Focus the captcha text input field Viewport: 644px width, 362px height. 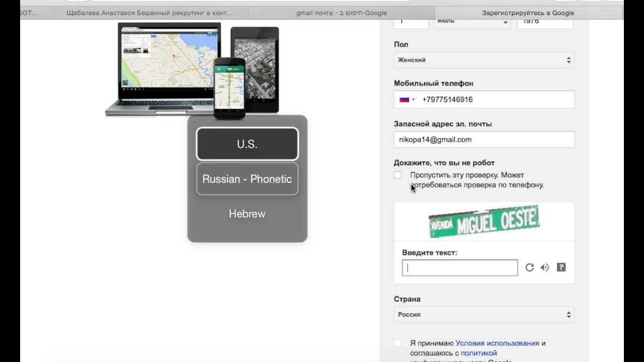coord(460,267)
